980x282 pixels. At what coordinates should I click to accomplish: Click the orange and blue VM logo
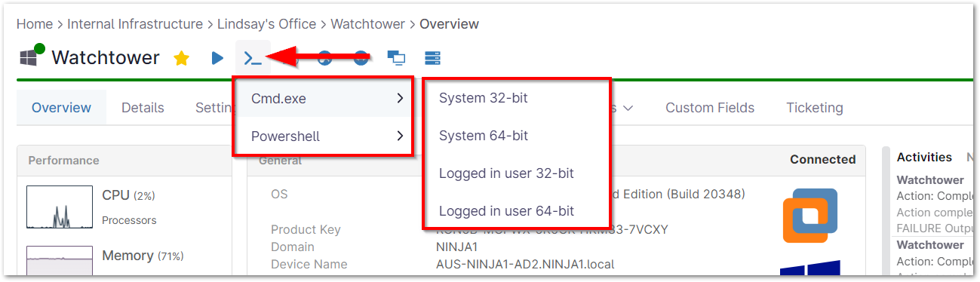pyautogui.click(x=809, y=216)
